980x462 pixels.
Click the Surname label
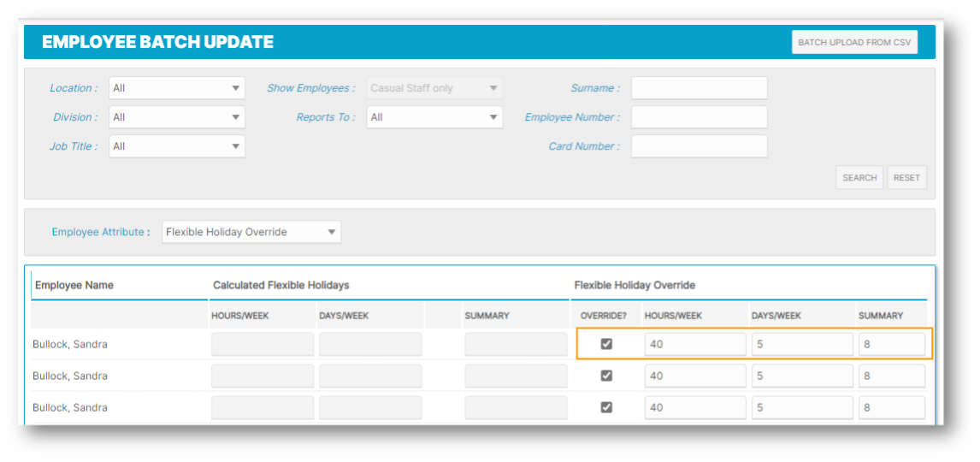[x=595, y=88]
